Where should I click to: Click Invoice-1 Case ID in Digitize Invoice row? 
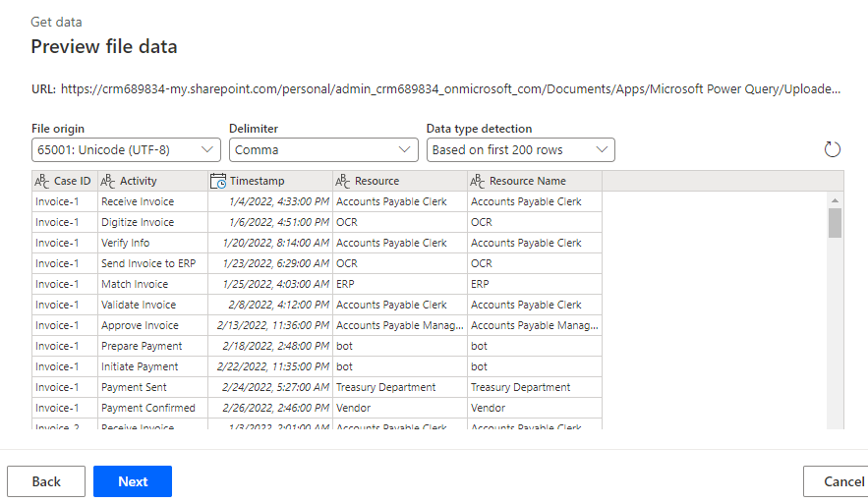tap(65, 222)
